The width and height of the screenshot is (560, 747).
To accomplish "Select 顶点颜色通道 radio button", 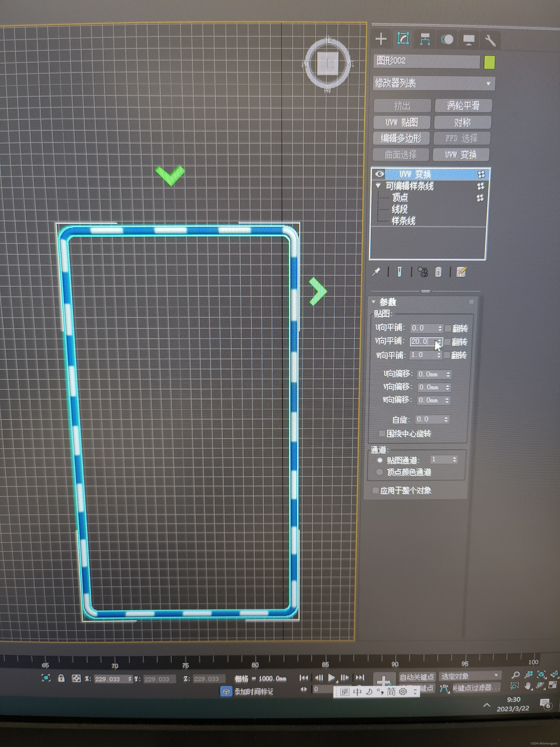I will pos(379,472).
